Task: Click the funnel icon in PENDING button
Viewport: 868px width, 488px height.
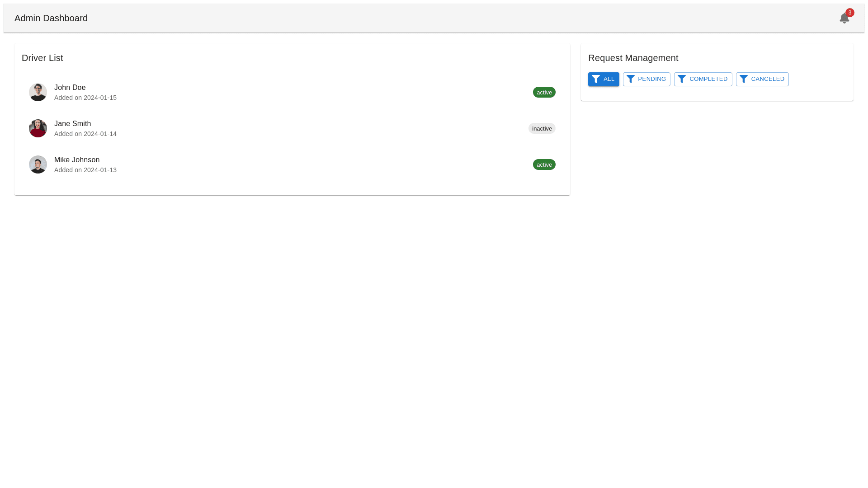Action: pos(631,79)
